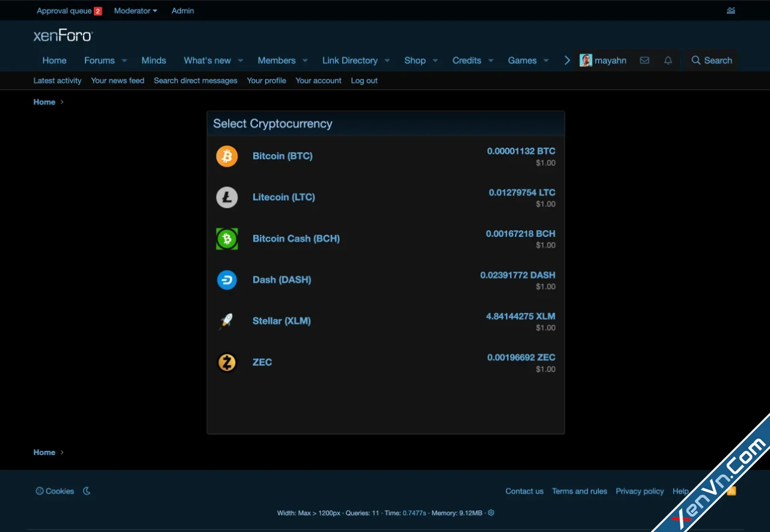Open the alerts bell icon
The image size is (770, 532).
click(x=668, y=61)
